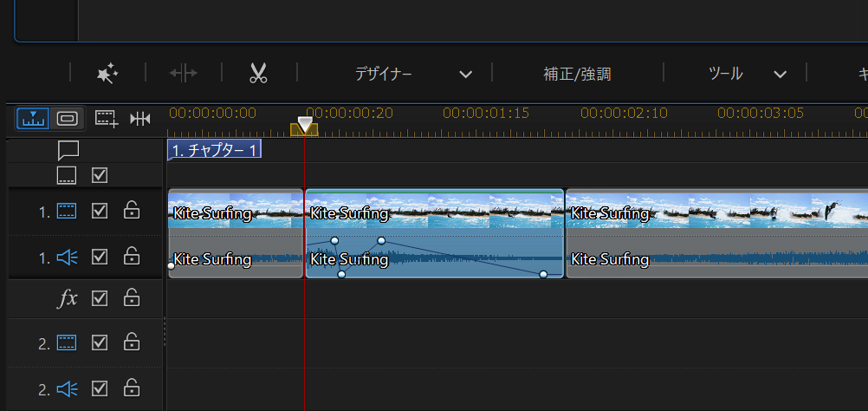Image resolution: width=868 pixels, height=411 pixels.
Task: Uncheck the fx track checkbox
Action: 100,299
